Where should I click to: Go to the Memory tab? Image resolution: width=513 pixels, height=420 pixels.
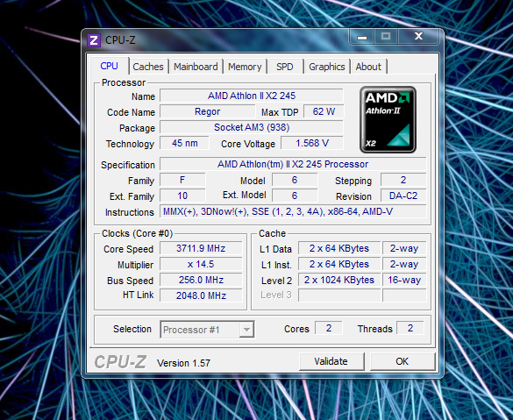(245, 67)
